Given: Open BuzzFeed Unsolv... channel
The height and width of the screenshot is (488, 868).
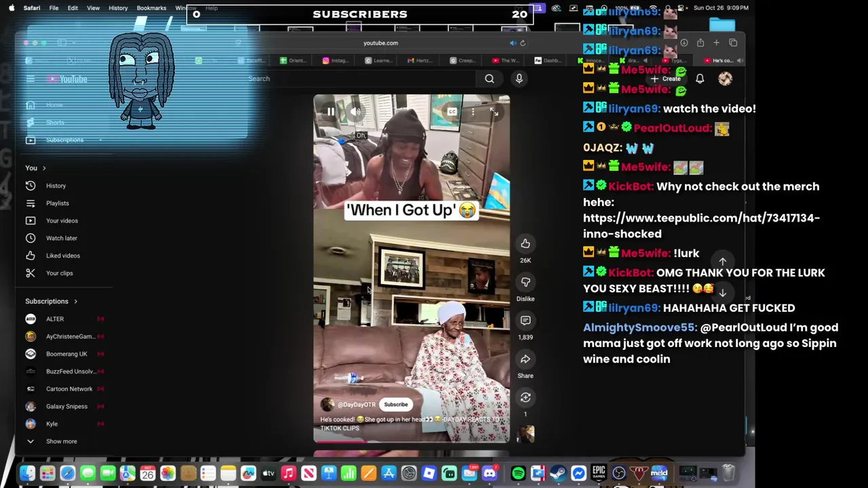Looking at the screenshot, I should click(x=71, y=371).
